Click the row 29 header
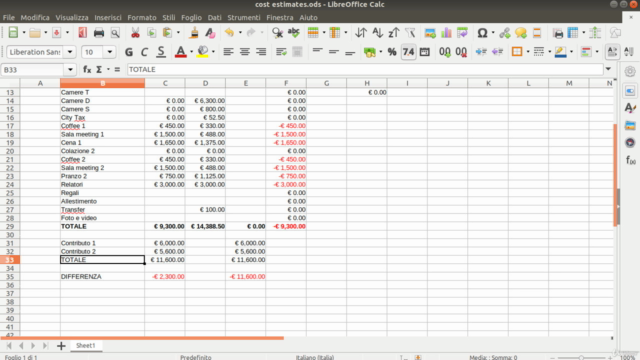Screen dimensions: 640x360 click(x=10, y=226)
